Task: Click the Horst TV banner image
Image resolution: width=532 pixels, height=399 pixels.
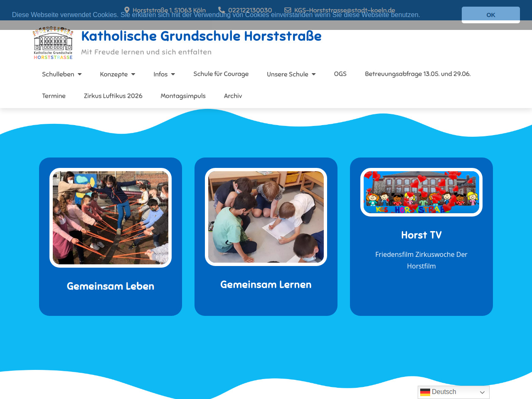Action: click(x=421, y=192)
